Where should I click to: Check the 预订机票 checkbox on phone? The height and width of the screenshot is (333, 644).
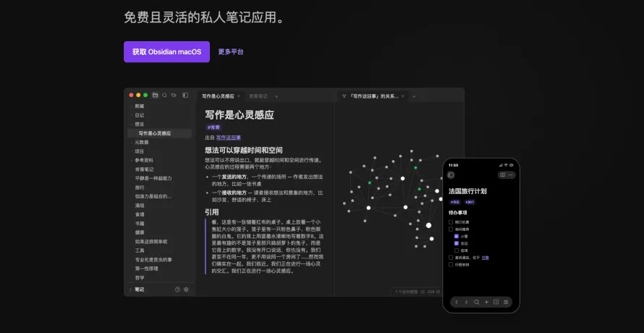pos(451,222)
